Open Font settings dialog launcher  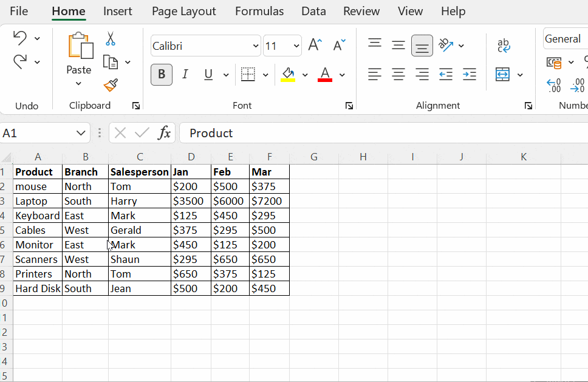tap(349, 106)
